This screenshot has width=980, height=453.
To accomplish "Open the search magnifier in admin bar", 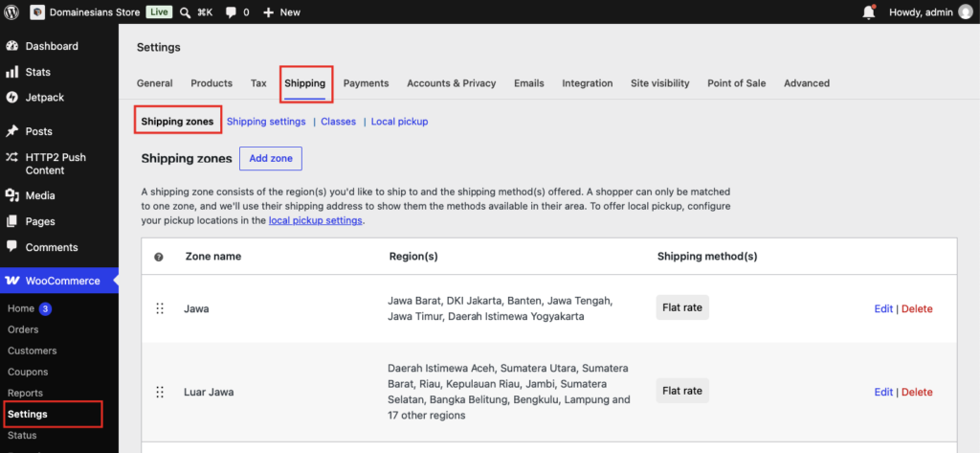I will 185,12.
